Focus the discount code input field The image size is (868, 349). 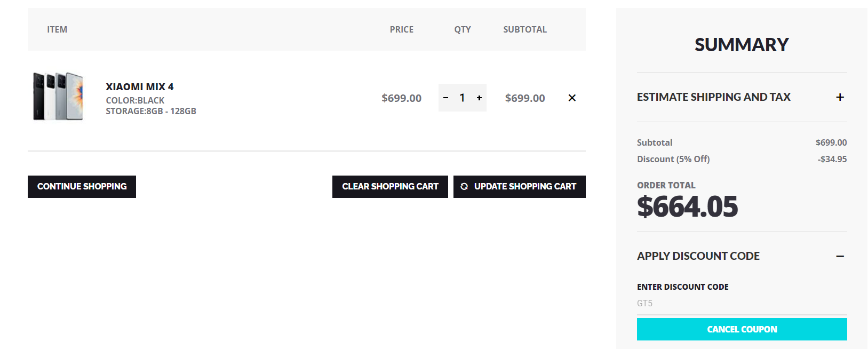742,303
